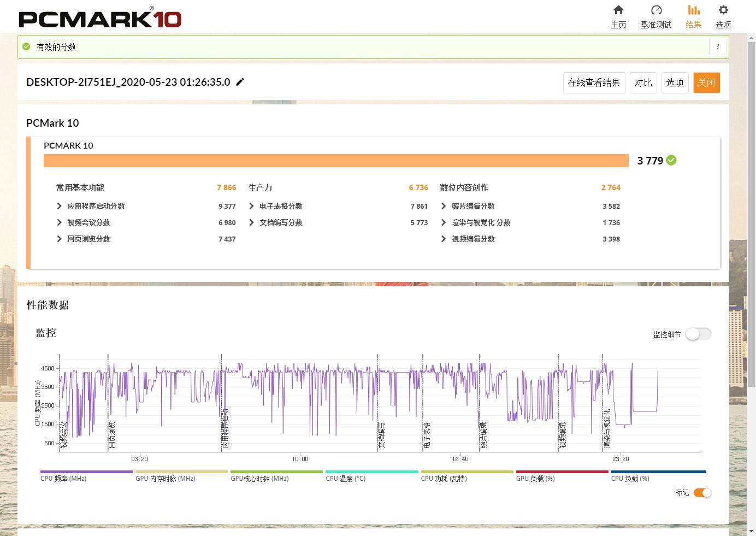Viewport: 756px width, 536px height.
Task: Click the 电子表格 marker in the chart
Action: coord(427,435)
